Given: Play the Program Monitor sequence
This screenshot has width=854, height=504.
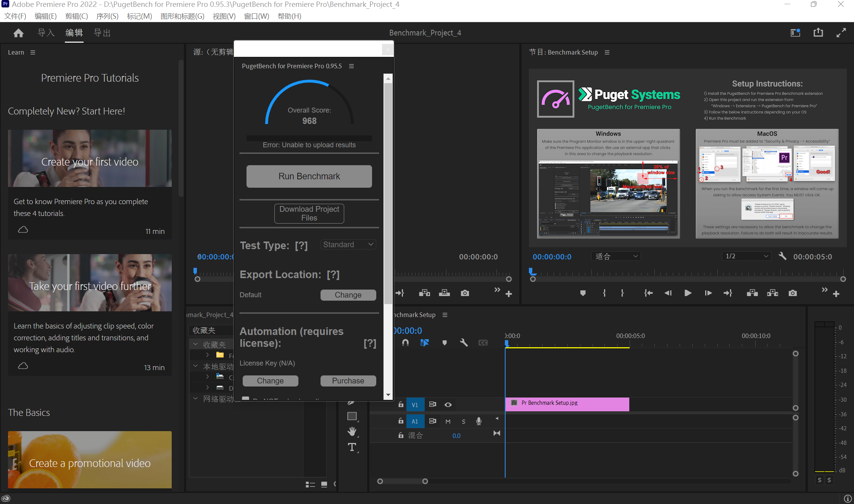Looking at the screenshot, I should coord(688,293).
